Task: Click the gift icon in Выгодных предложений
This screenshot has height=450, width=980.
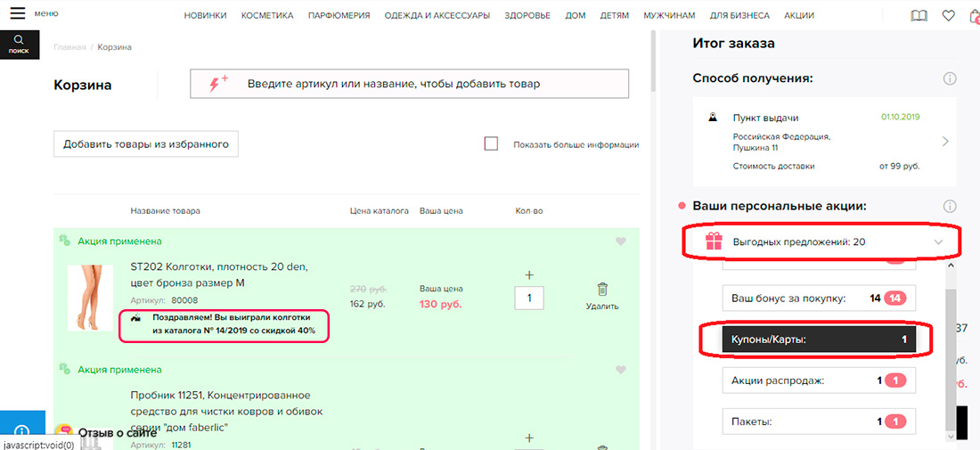Action: pyautogui.click(x=714, y=241)
